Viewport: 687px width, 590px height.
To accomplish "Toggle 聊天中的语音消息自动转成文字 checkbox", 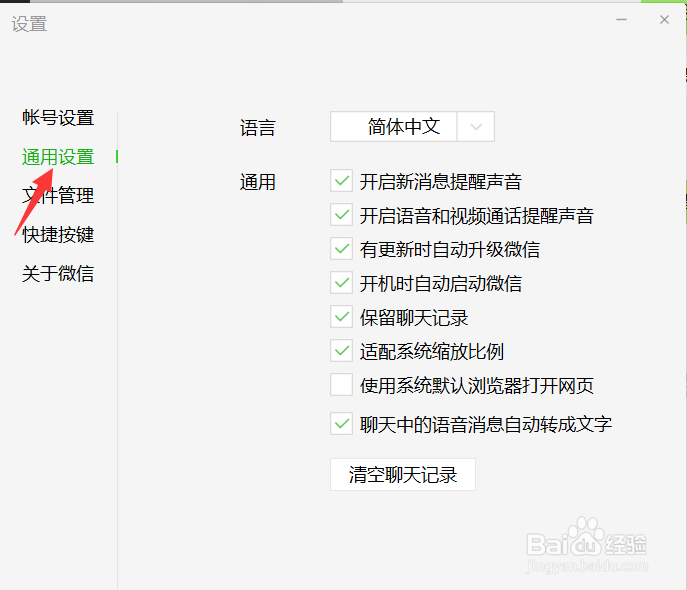I will (x=341, y=424).
